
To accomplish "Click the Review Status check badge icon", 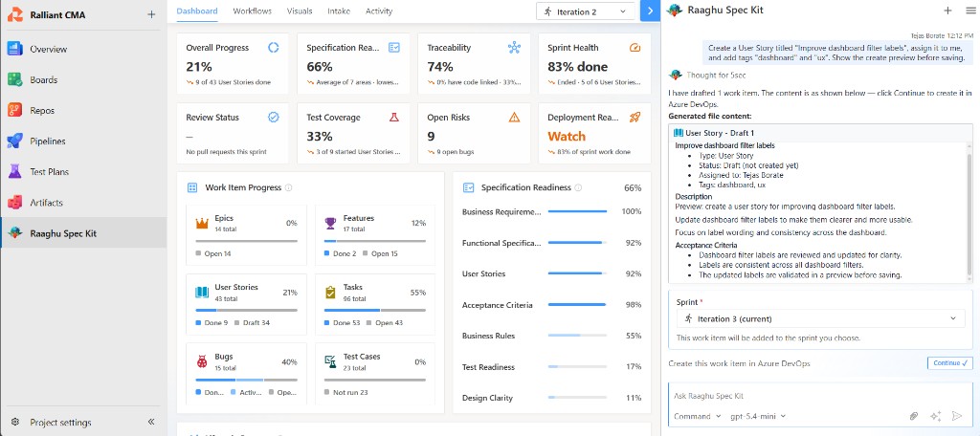I will click(273, 117).
